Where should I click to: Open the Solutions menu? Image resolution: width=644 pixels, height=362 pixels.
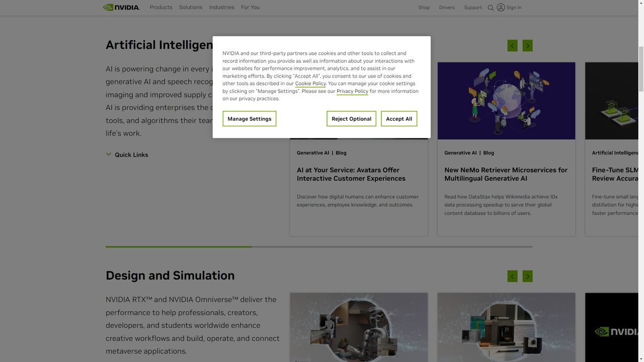[x=191, y=8]
